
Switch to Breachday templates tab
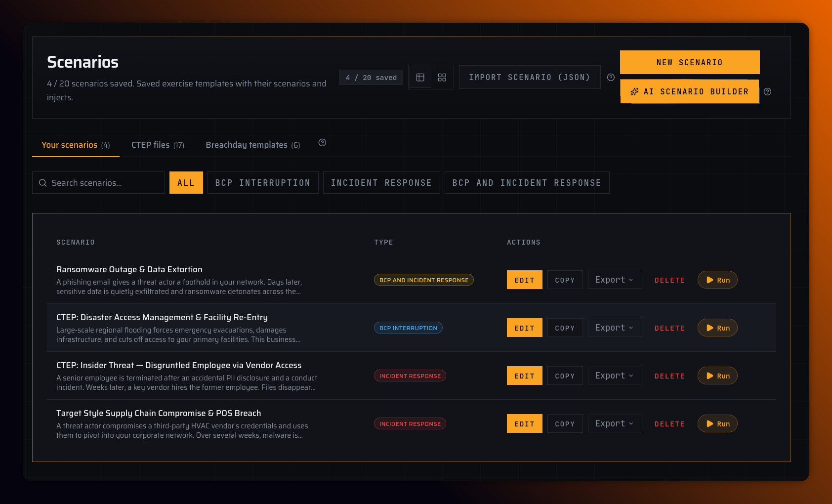pyautogui.click(x=253, y=145)
